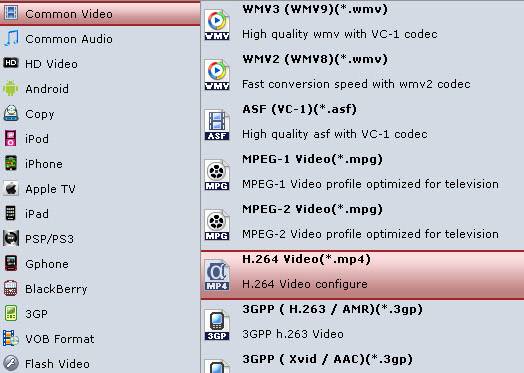Choose the BlackBerry category
Viewport: 524px width, 373px height.
point(56,289)
